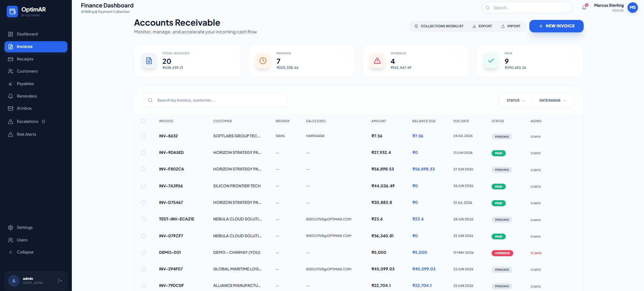Click the Settings gear icon in sidebar
This screenshot has width=644, height=291.
[10, 228]
